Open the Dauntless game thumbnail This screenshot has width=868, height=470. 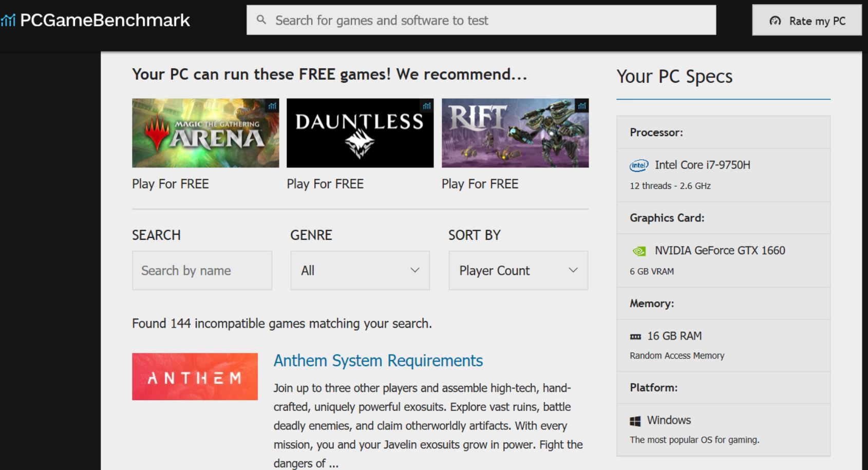tap(360, 133)
